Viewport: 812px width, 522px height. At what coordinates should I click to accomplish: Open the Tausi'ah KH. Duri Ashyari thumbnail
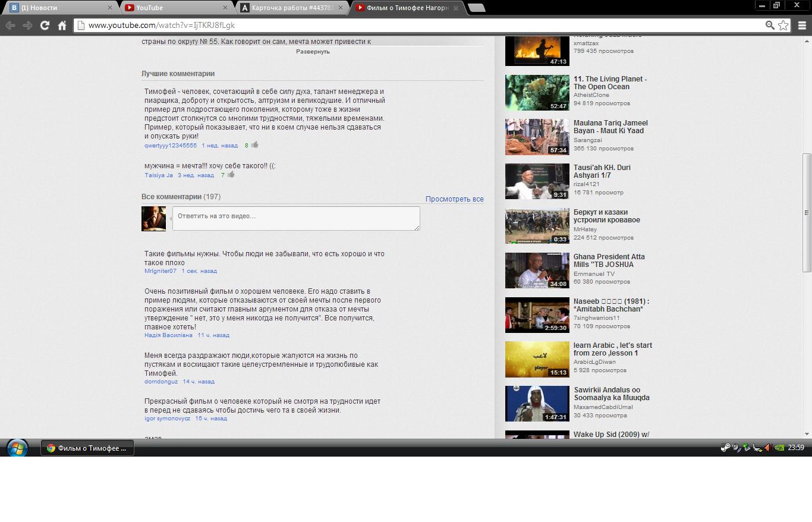pyautogui.click(x=537, y=181)
